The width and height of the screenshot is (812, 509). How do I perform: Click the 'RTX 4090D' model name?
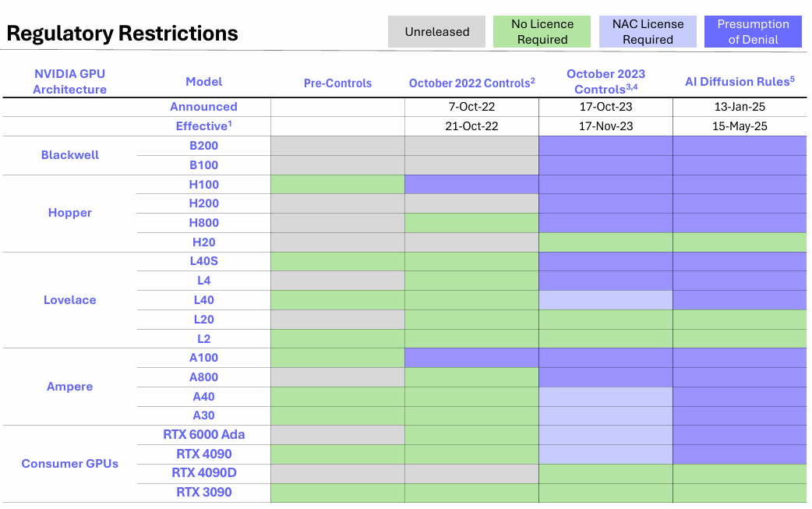(x=204, y=472)
